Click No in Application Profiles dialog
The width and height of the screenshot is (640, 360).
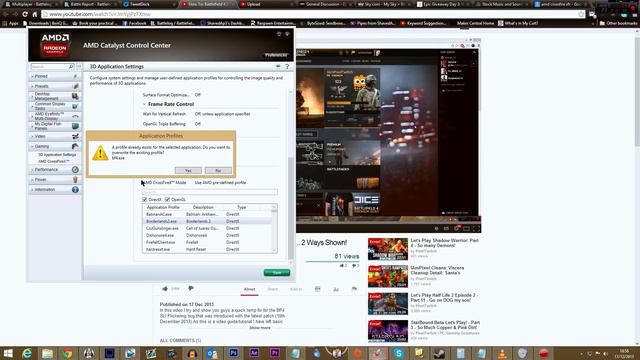(x=218, y=170)
